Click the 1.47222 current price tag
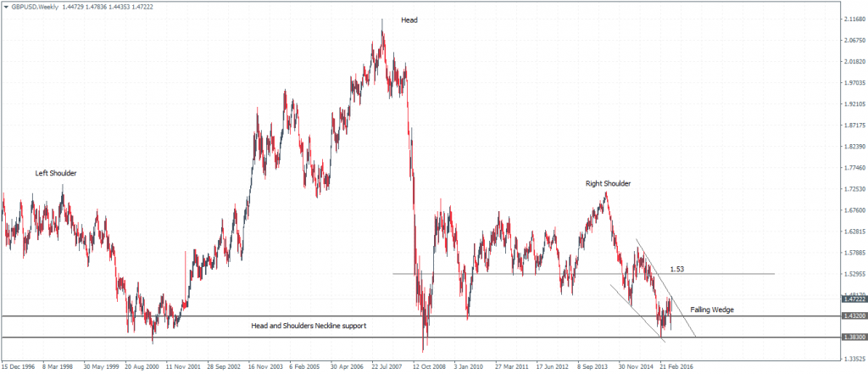This screenshot has height=374, width=868. pos(854,299)
